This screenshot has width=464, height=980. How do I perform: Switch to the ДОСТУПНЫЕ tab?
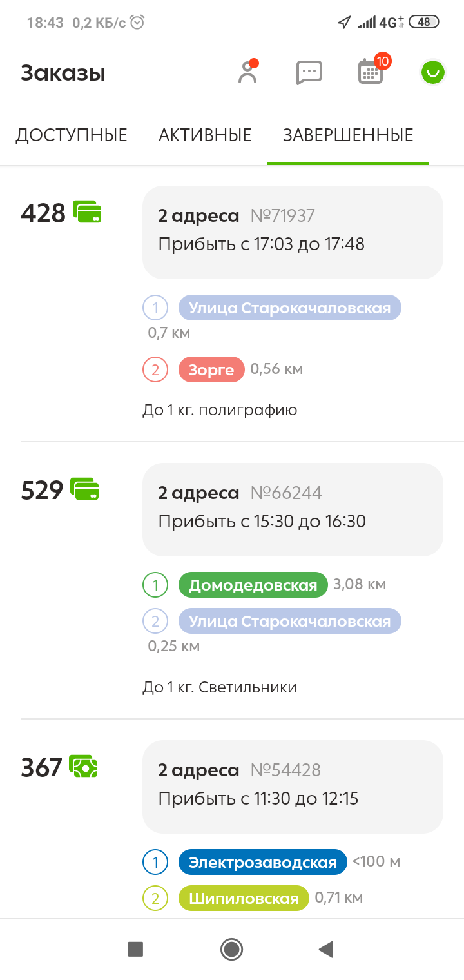(72, 135)
